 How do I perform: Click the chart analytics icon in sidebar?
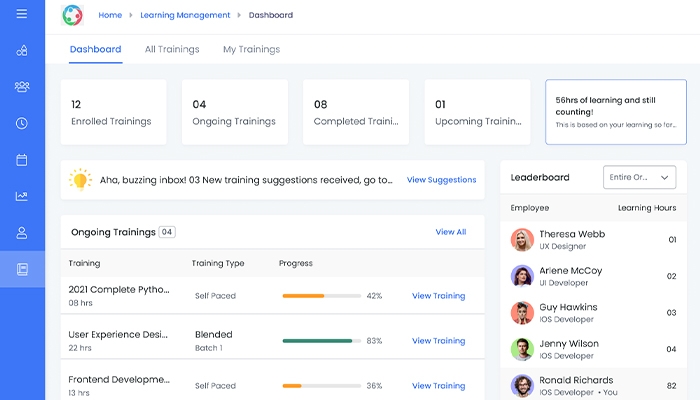coord(22,196)
